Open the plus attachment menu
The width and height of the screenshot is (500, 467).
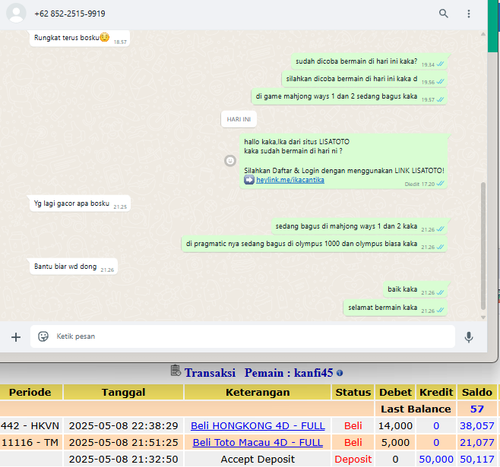[16, 337]
